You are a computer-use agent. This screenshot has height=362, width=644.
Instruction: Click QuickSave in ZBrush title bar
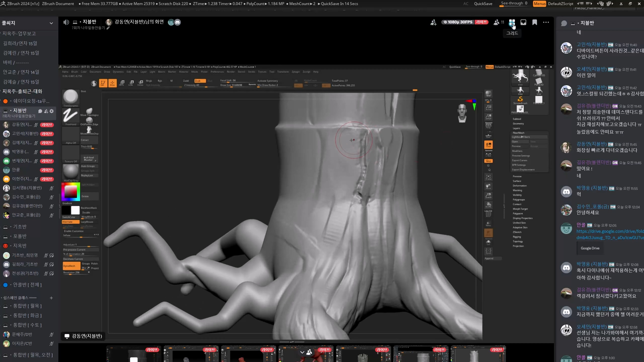click(x=483, y=4)
